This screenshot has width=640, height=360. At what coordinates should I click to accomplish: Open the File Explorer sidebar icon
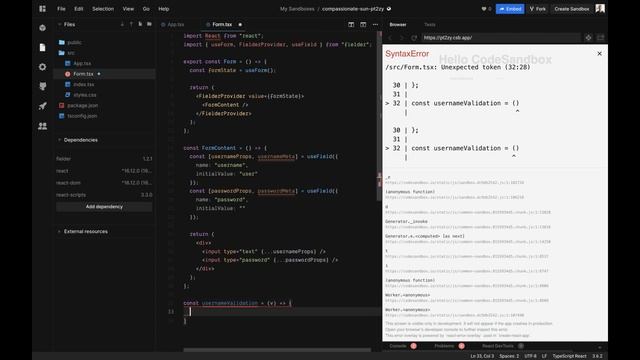(x=42, y=47)
